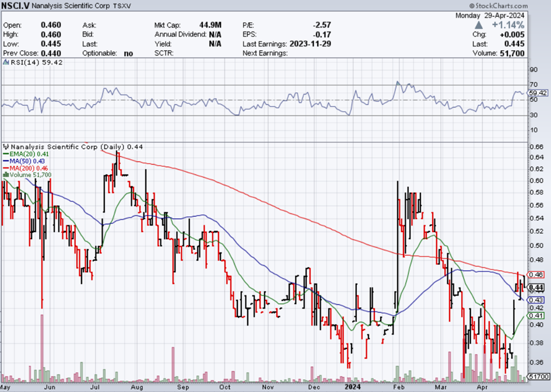Click the Apr label on time axis
The image size is (551, 392).
(482, 387)
